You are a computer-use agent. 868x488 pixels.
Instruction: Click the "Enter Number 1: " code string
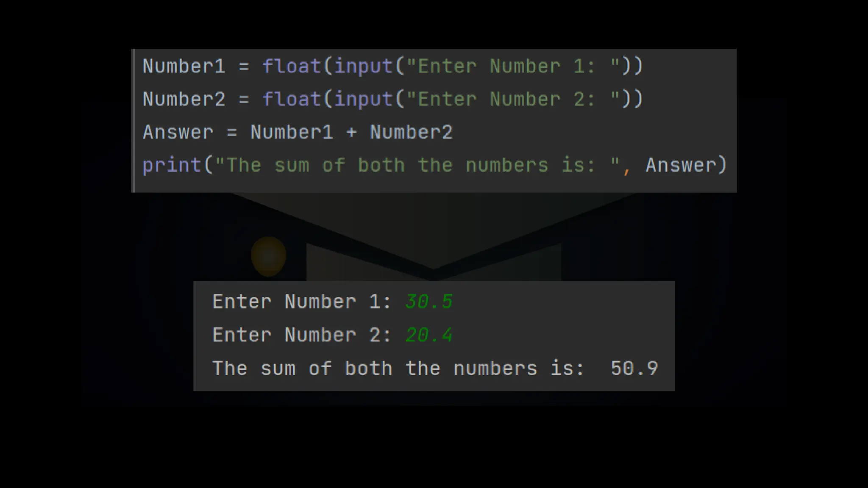tap(513, 67)
